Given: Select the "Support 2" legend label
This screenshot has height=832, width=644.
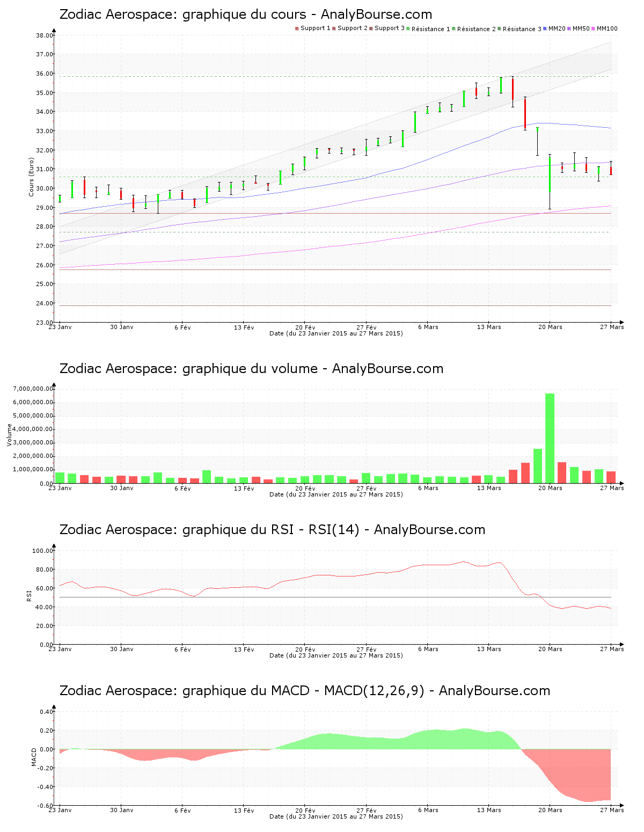Looking at the screenshot, I should (x=353, y=28).
